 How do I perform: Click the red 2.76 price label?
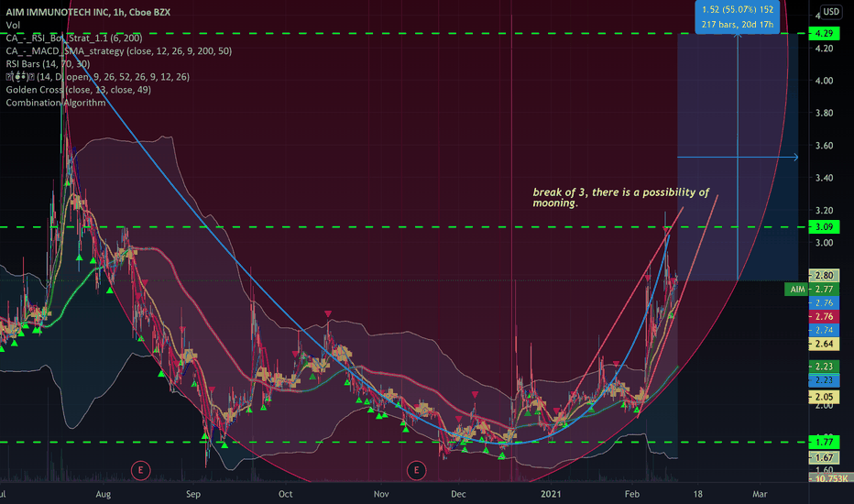824,316
